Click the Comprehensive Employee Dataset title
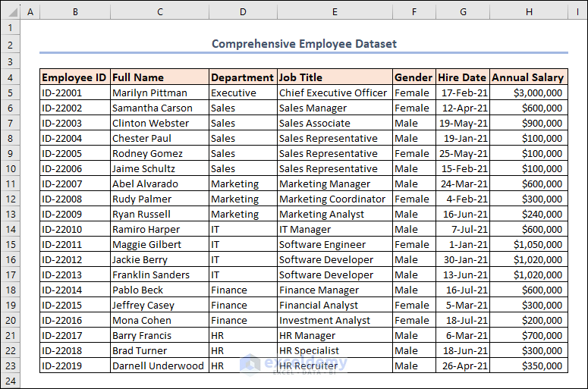The width and height of the screenshot is (588, 389). [303, 44]
